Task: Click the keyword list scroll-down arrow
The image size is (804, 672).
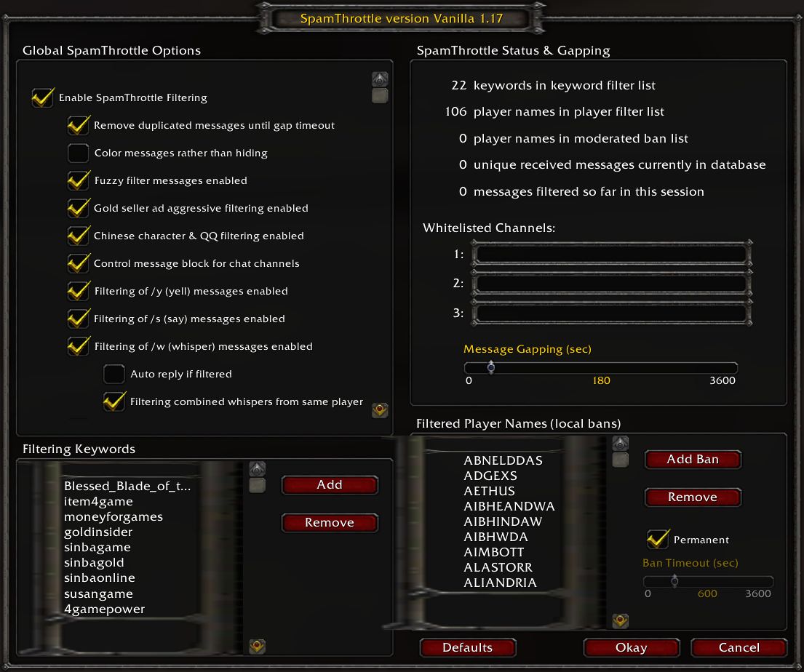Action: pyautogui.click(x=258, y=647)
